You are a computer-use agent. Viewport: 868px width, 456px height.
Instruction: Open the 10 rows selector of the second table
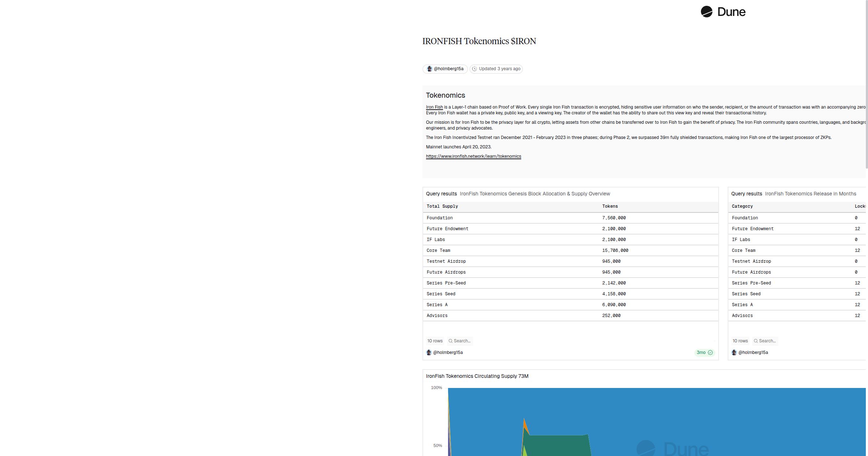pyautogui.click(x=740, y=341)
